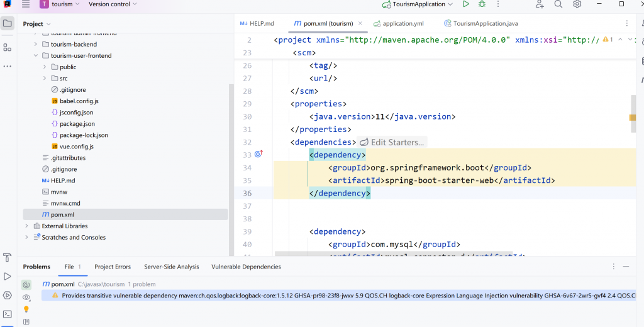Open the Project Errors tab
The width and height of the screenshot is (644, 327).
point(113,267)
